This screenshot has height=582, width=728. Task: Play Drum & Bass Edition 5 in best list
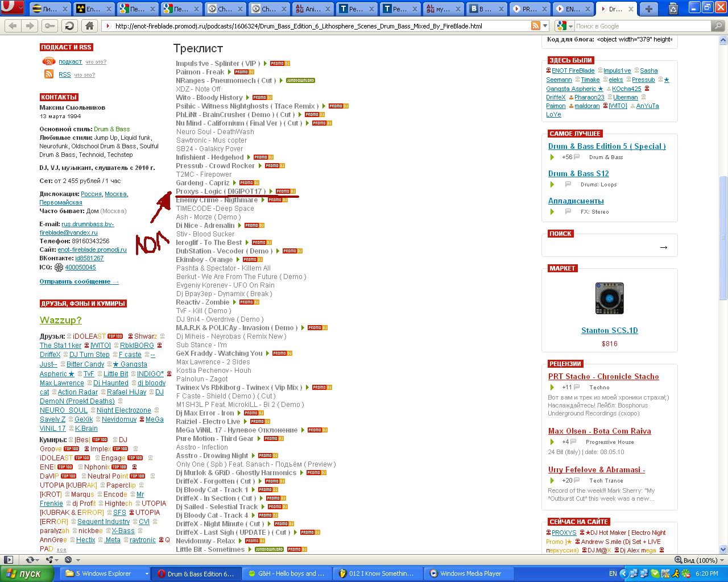pyautogui.click(x=552, y=157)
